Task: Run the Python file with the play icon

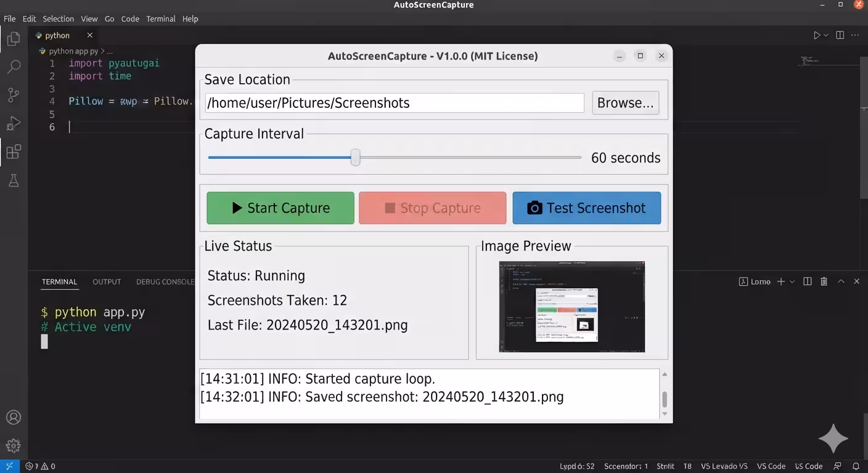Action: point(817,35)
